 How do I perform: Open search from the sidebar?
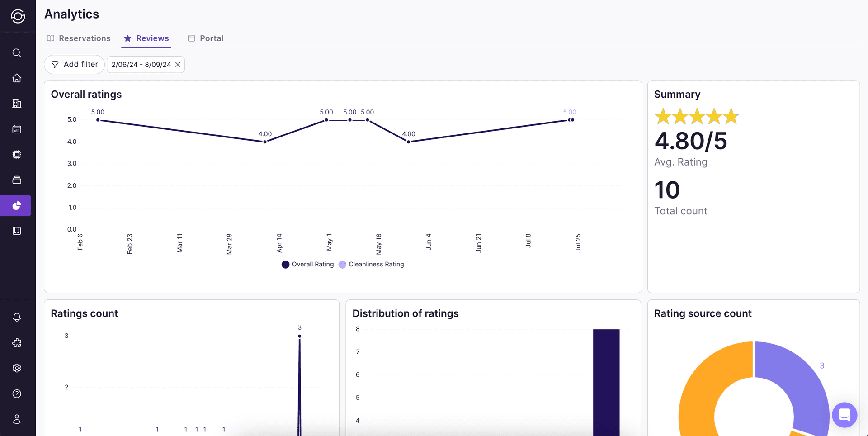pyautogui.click(x=17, y=53)
